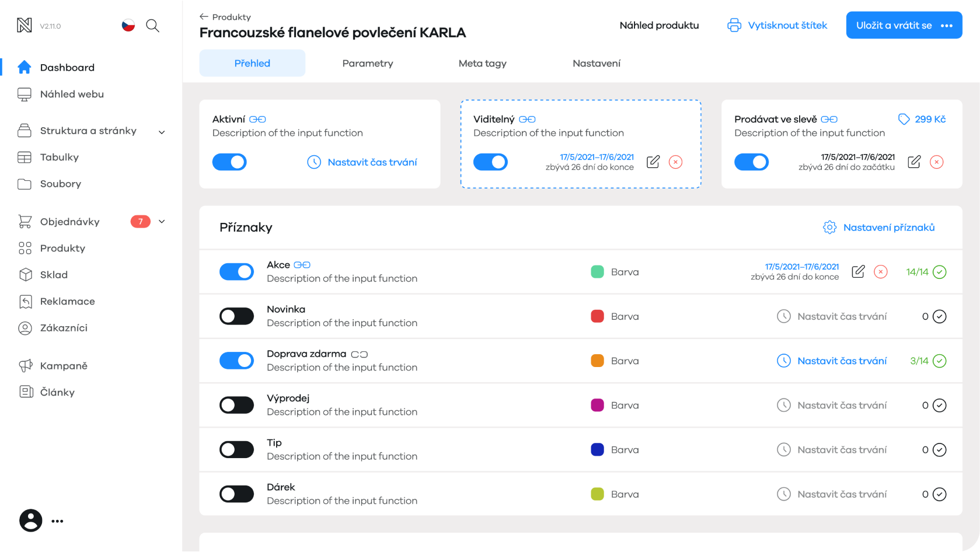980x552 pixels.
Task: Switch to the Parametry tab
Action: [x=368, y=63]
